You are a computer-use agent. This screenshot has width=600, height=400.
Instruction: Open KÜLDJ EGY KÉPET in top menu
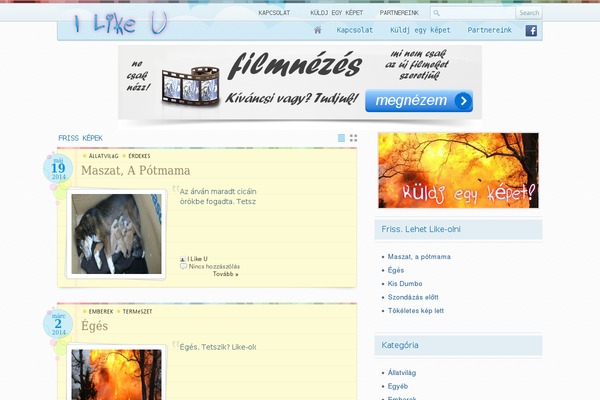(337, 13)
